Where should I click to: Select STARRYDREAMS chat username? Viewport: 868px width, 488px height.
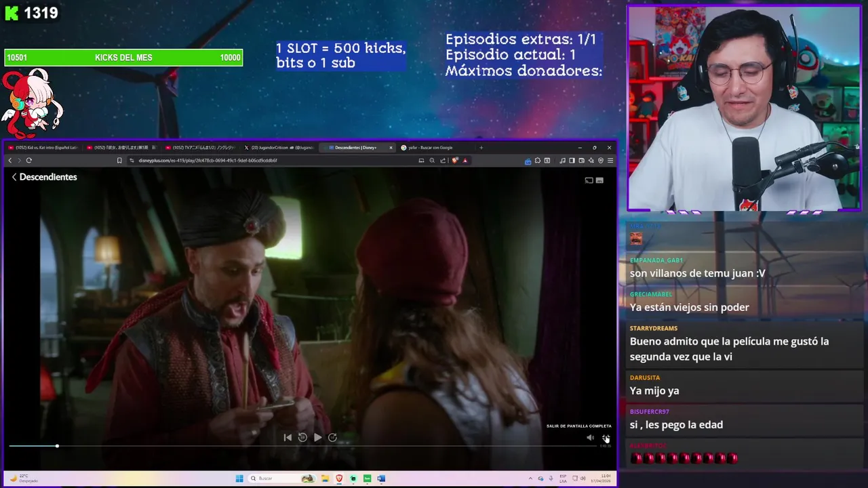654,328
